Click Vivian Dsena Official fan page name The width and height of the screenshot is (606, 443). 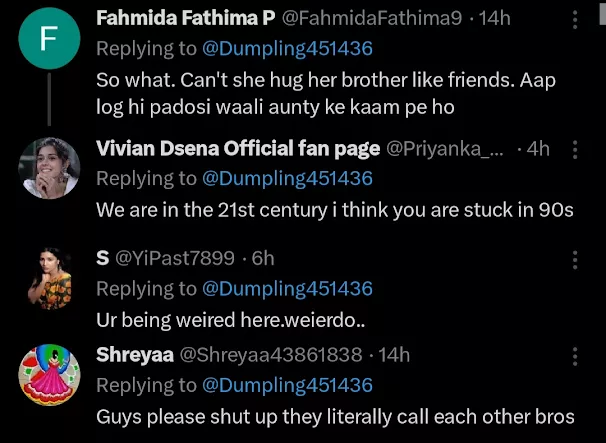(238, 148)
